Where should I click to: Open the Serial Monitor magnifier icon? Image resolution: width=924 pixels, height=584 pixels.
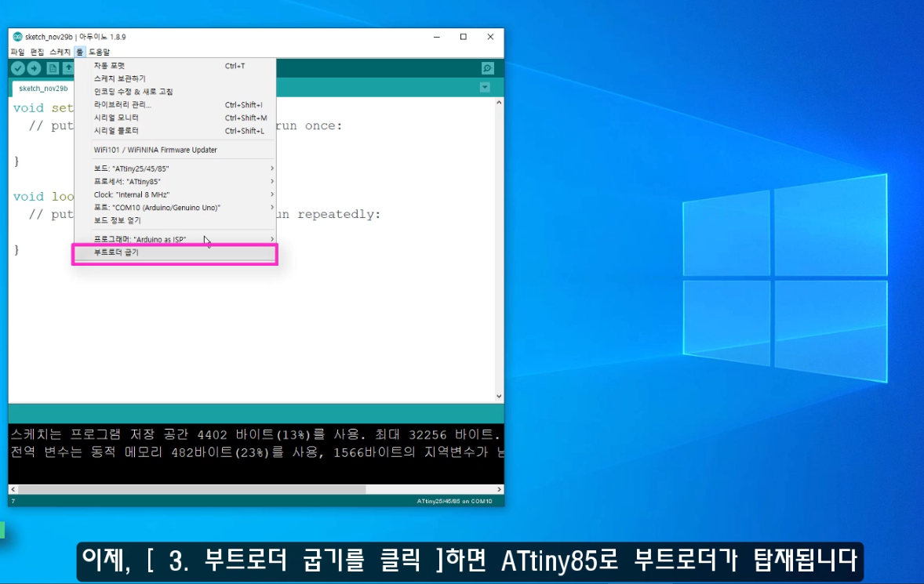[487, 68]
